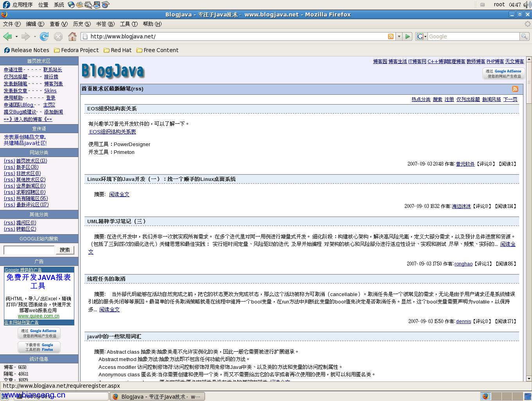This screenshot has height=401, width=532.
Task: Click the RSS feed icon in address bar
Action: pos(391,36)
